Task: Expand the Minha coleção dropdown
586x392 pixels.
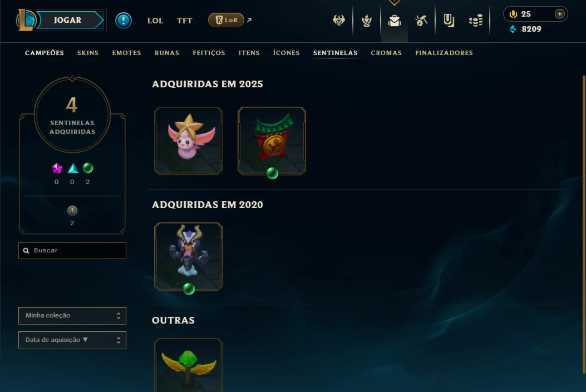Action: (x=72, y=315)
